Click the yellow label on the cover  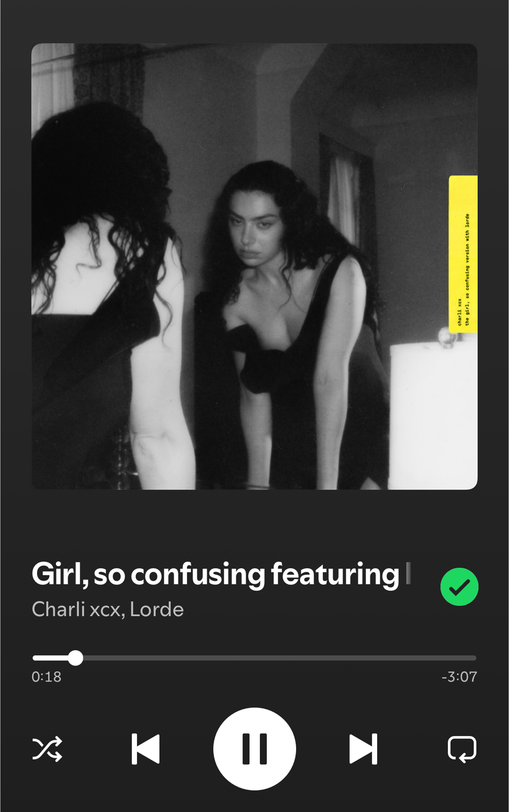(463, 254)
